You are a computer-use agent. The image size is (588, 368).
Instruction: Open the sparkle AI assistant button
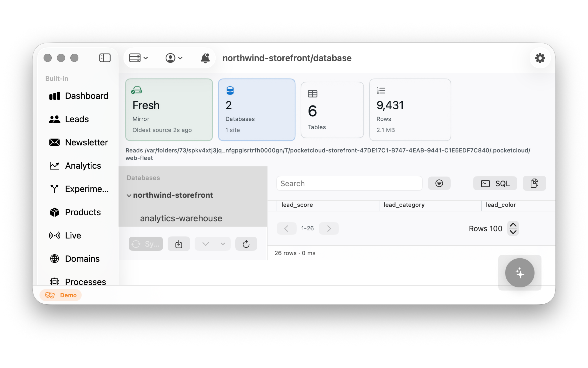pyautogui.click(x=519, y=273)
